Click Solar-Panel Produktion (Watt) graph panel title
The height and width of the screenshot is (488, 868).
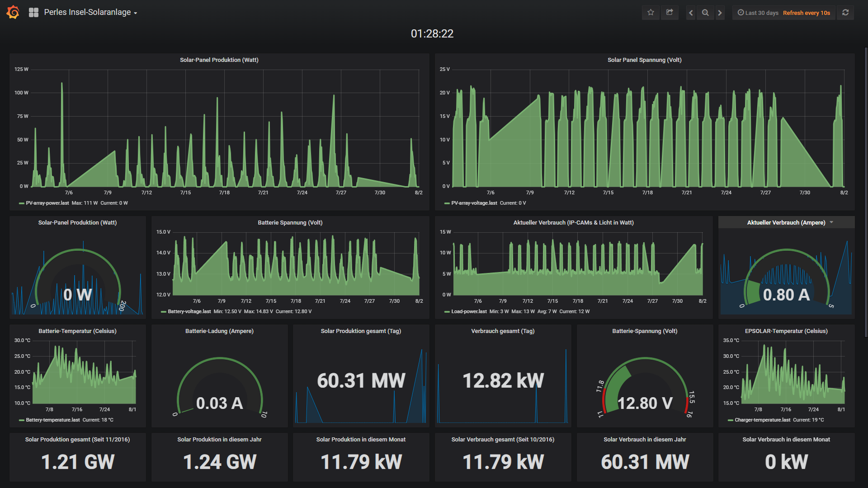tap(219, 60)
